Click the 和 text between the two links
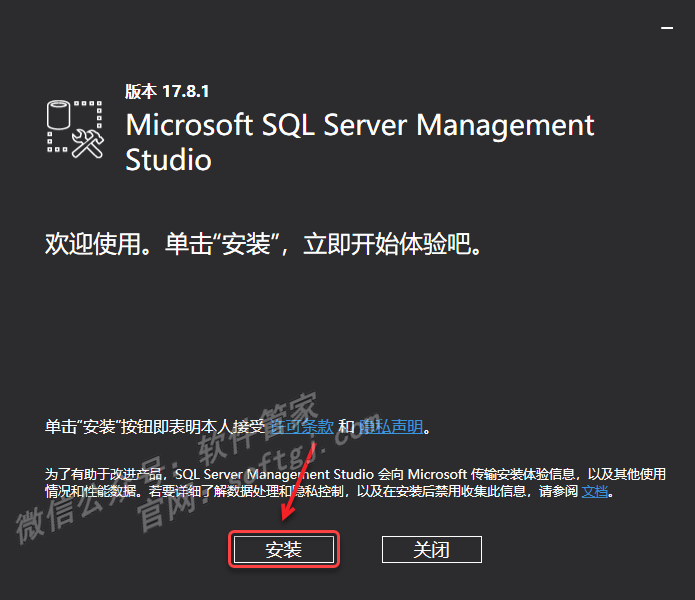 (346, 427)
